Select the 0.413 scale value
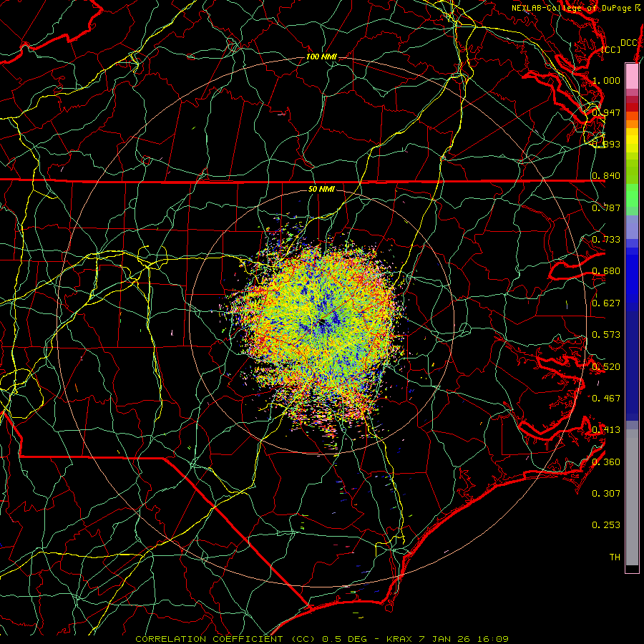This screenshot has width=644, height=644. (x=606, y=430)
